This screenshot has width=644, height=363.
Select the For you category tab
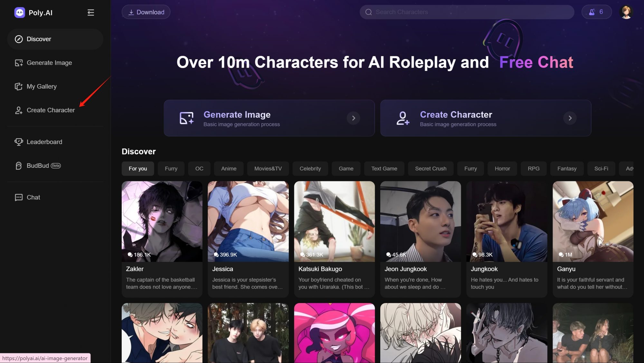[138, 168]
